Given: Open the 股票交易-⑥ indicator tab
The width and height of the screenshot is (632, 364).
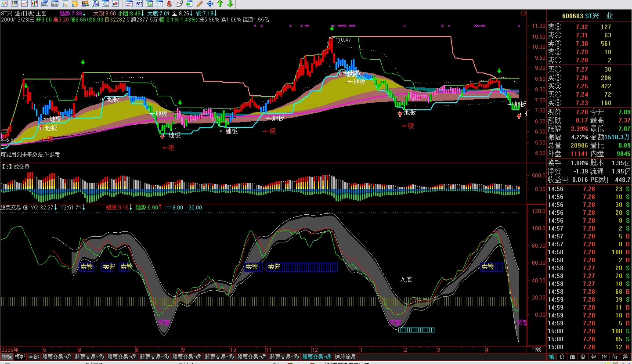Looking at the screenshot, I should pos(220,357).
